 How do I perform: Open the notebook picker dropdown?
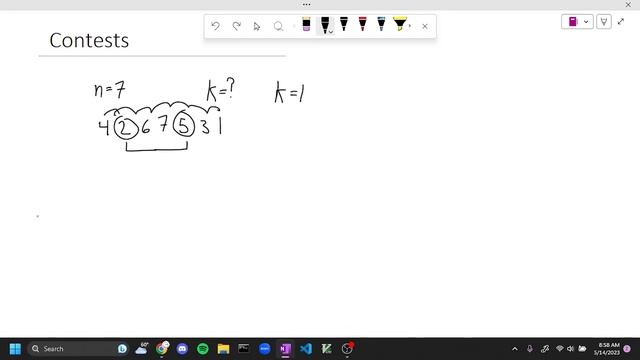577,22
